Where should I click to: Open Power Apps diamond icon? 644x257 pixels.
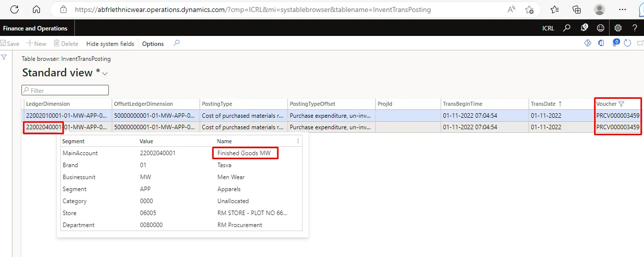click(x=588, y=43)
